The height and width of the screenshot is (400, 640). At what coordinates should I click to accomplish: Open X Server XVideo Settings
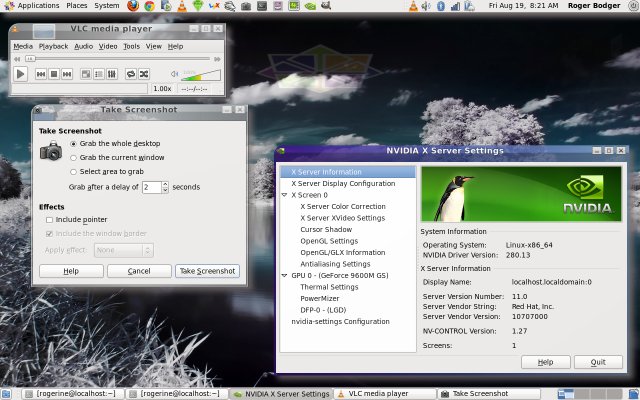(342, 218)
